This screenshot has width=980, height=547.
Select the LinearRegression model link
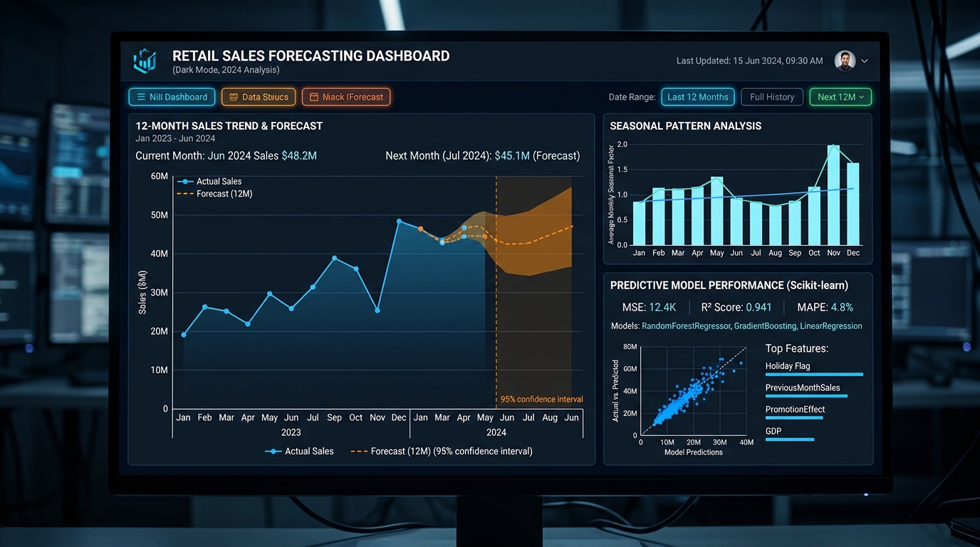831,326
